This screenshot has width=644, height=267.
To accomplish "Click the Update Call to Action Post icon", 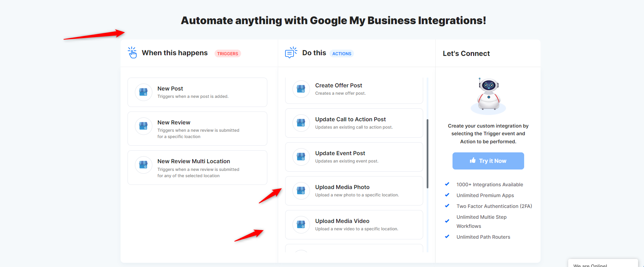I will click(x=301, y=123).
